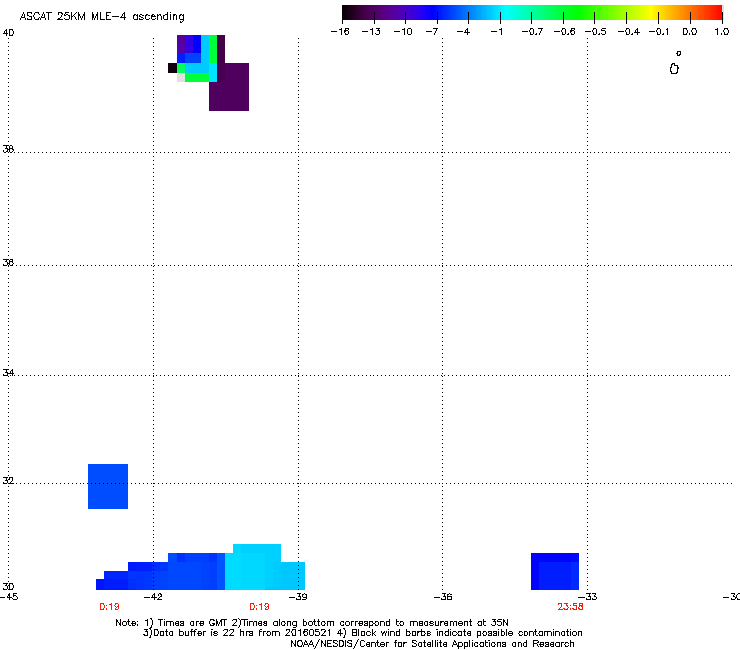
Task: Click the latitude label "30"
Action: [x=8, y=586]
